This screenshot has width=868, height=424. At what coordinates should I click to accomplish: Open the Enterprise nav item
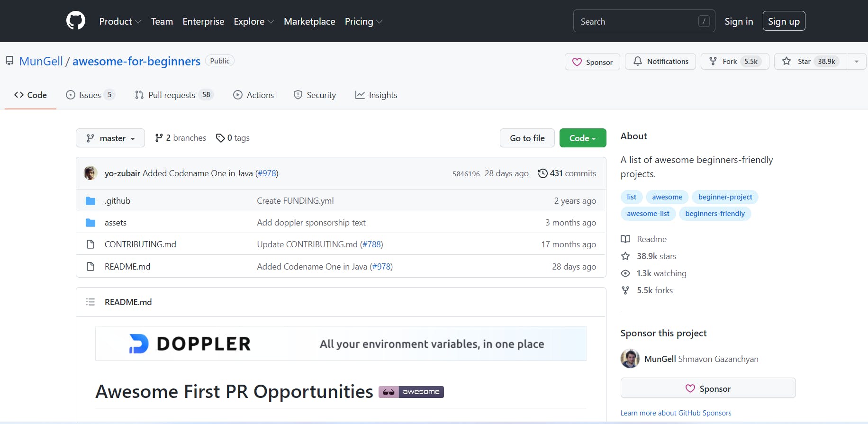click(203, 21)
